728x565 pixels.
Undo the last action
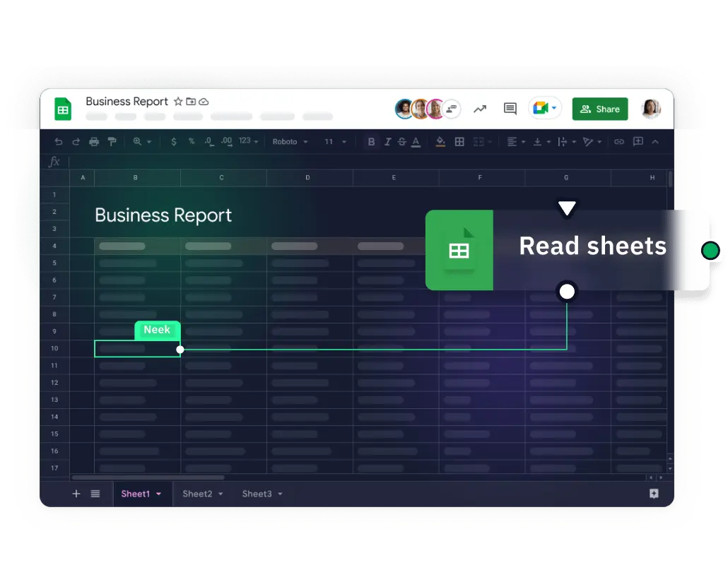[58, 142]
